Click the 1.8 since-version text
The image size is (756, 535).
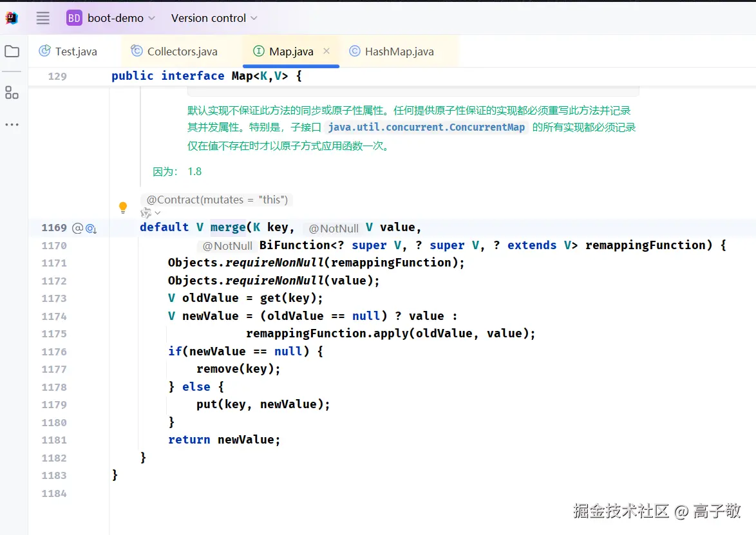click(194, 172)
